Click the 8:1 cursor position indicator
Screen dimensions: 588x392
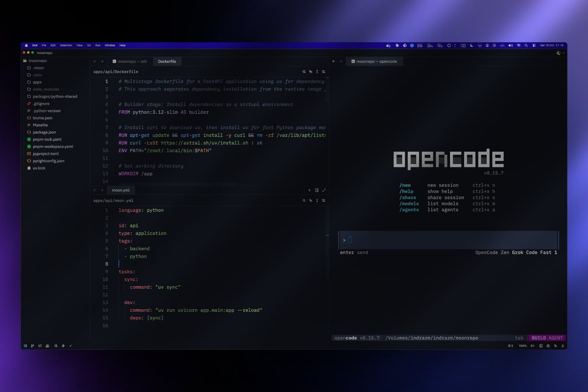(x=511, y=346)
